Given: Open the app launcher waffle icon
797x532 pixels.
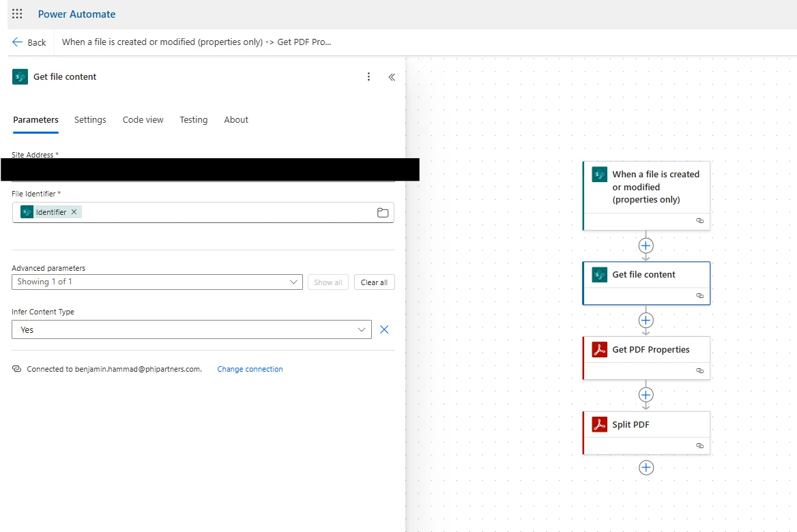Looking at the screenshot, I should coord(17,14).
